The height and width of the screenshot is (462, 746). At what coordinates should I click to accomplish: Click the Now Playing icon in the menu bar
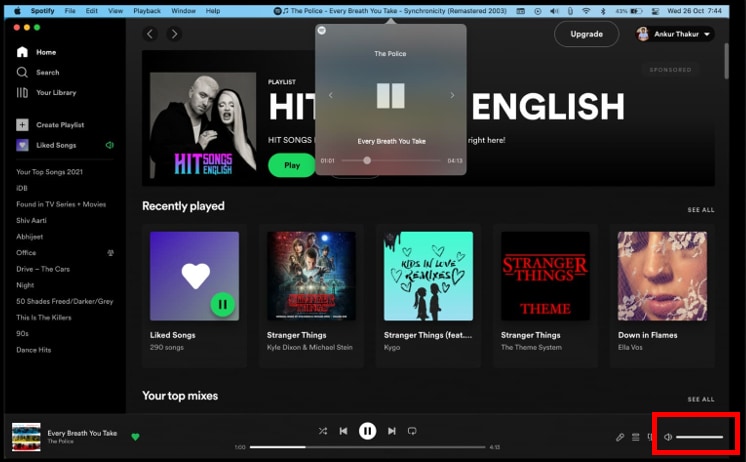click(x=538, y=10)
